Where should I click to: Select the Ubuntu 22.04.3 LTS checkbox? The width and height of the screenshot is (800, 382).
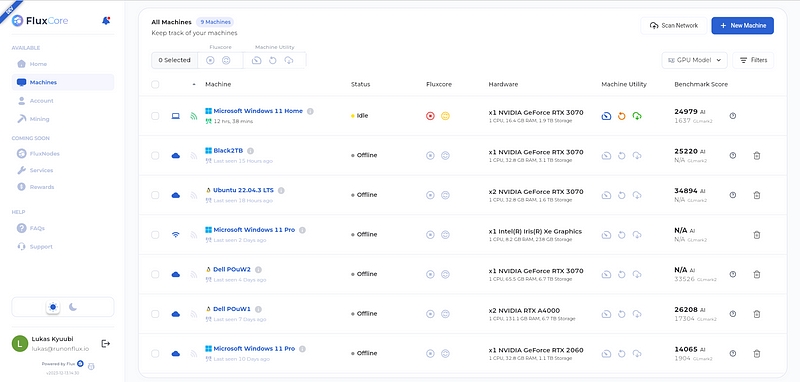pos(155,195)
